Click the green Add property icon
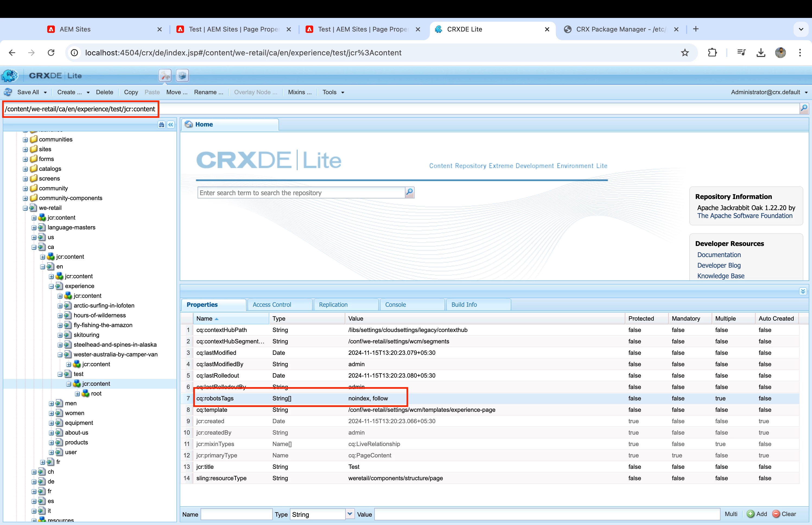812x525 pixels. click(751, 514)
